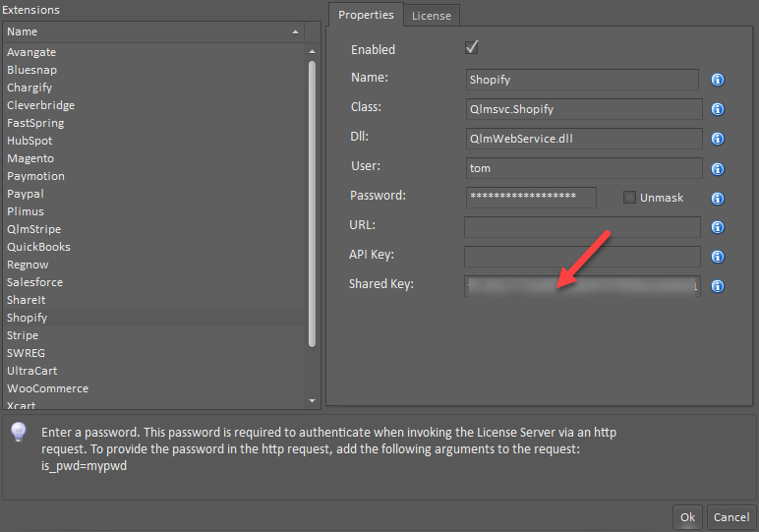This screenshot has width=759, height=532.
Task: Click the info icon next to URL field
Action: [718, 227]
